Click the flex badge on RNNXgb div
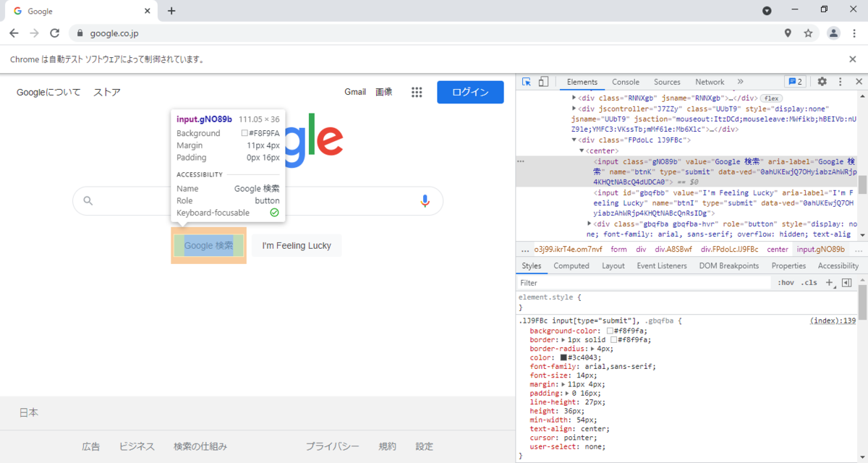 772,98
